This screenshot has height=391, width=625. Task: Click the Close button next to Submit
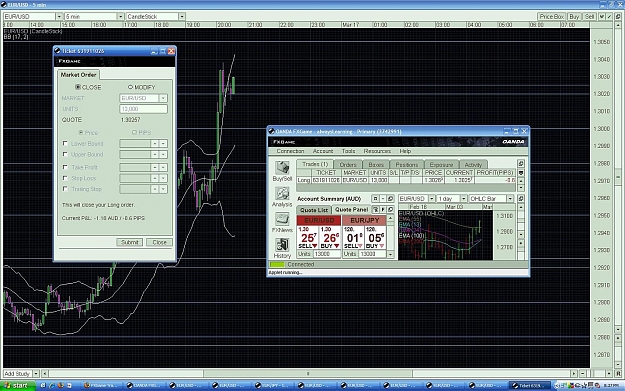(x=159, y=242)
